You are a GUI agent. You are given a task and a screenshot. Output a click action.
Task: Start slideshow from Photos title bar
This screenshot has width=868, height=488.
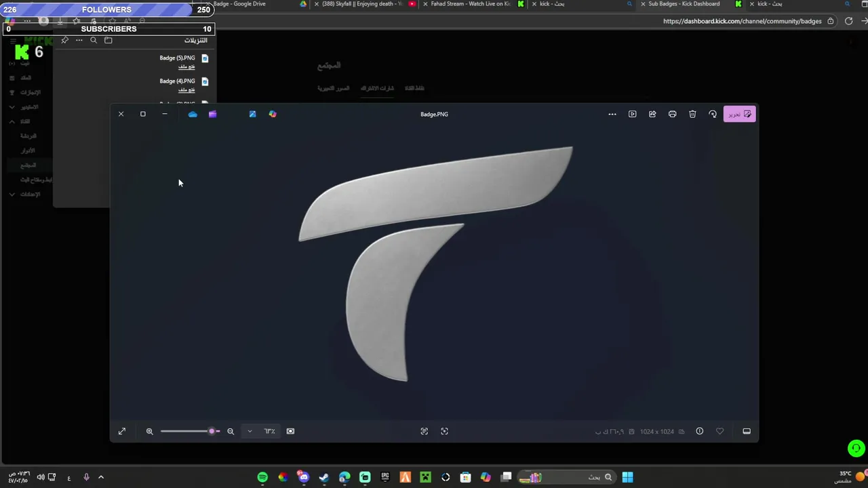tap(632, 114)
